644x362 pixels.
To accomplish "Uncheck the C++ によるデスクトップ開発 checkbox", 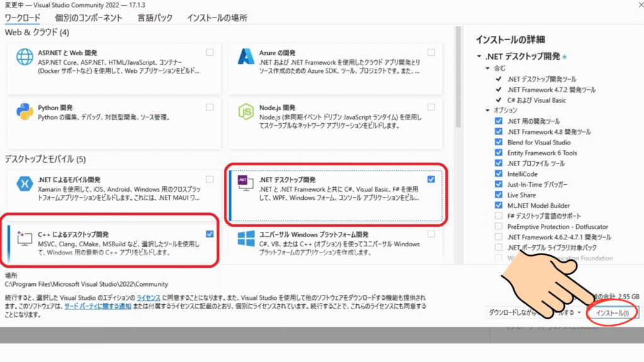I will 210,234.
